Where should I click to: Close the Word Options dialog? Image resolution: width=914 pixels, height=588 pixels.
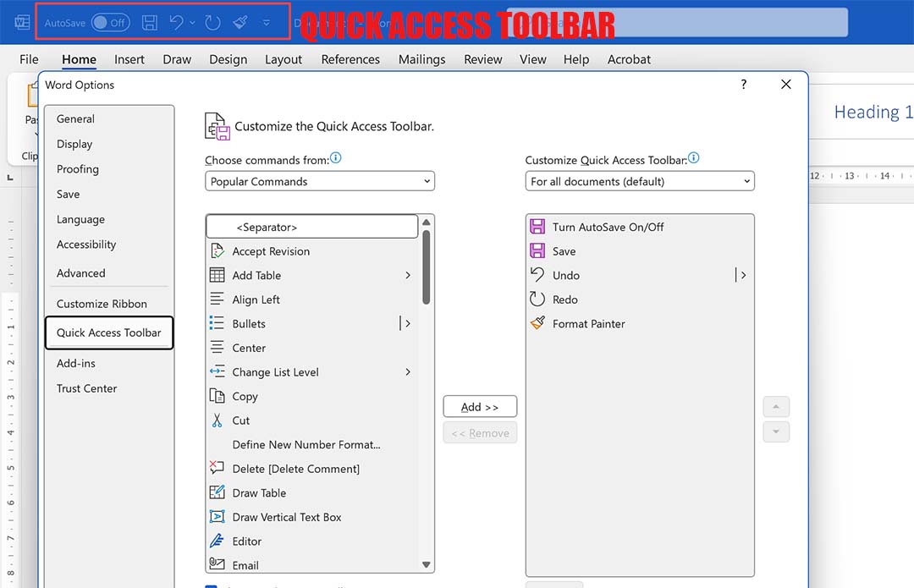(x=785, y=85)
